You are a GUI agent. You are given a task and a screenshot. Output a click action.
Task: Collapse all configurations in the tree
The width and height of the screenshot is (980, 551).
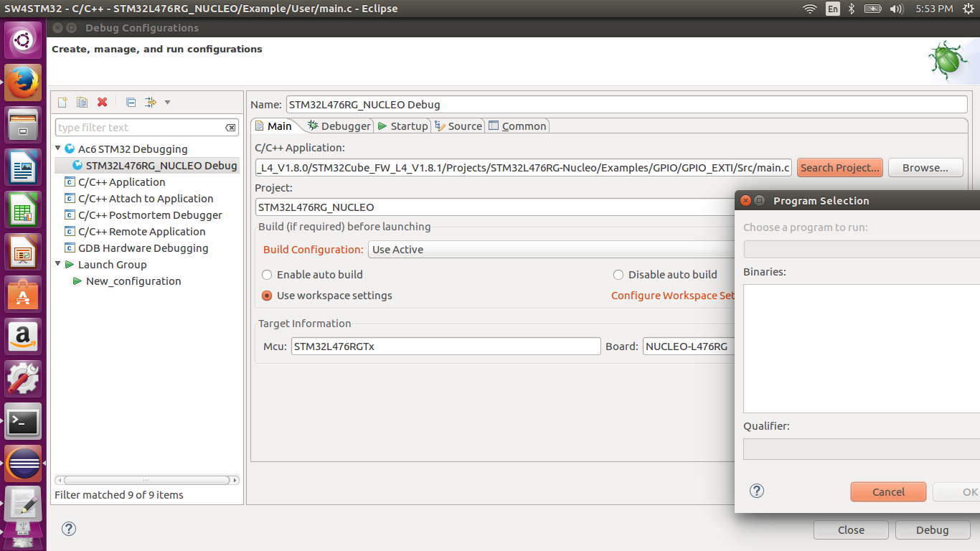[130, 102]
